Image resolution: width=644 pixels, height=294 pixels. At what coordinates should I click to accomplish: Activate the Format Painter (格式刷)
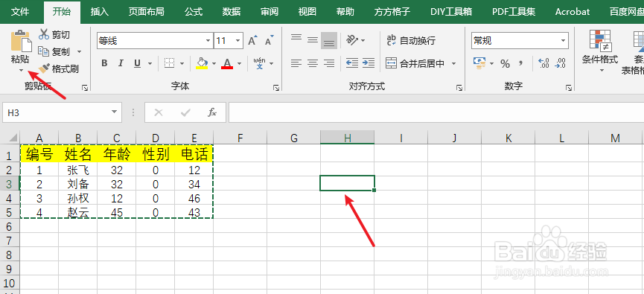(x=58, y=68)
